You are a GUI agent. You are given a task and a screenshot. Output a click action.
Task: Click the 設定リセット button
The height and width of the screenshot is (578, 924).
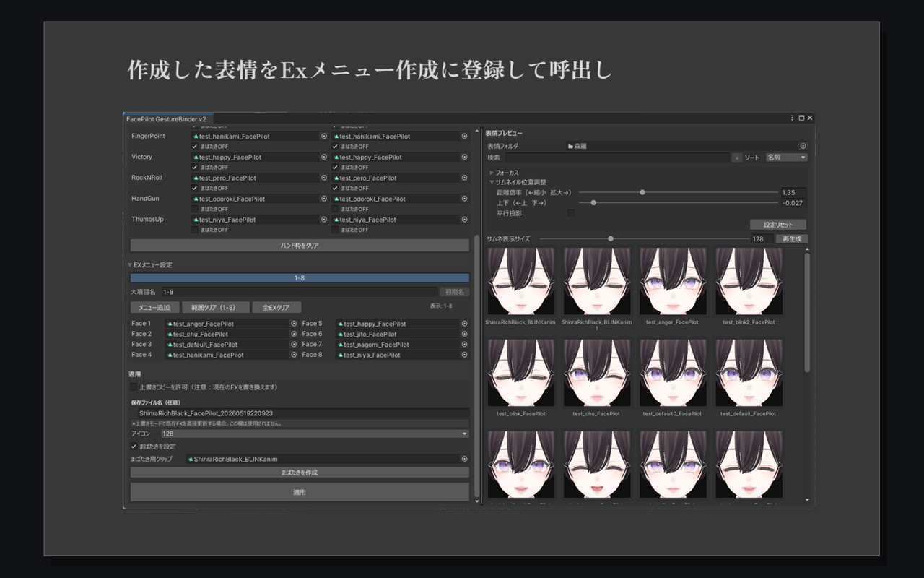(x=778, y=225)
